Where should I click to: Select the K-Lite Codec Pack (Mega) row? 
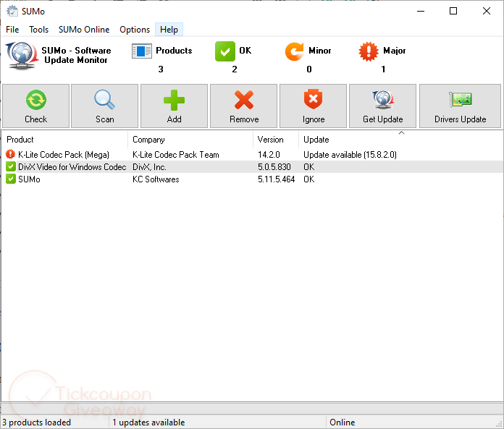coord(252,154)
